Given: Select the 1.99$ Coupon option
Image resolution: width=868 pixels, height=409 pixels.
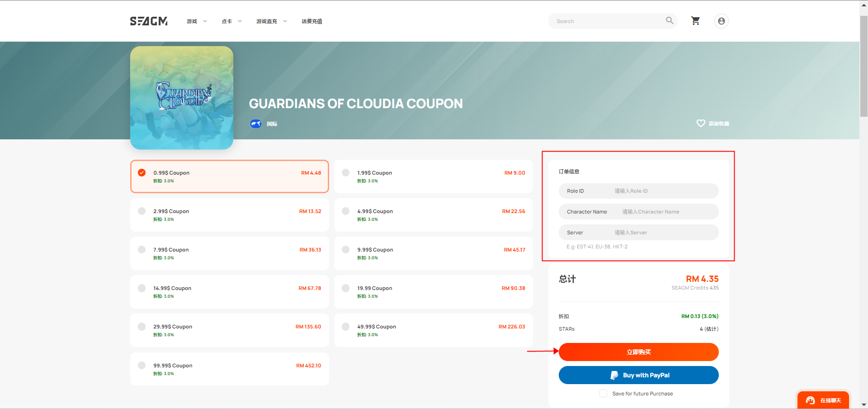Looking at the screenshot, I should [434, 176].
